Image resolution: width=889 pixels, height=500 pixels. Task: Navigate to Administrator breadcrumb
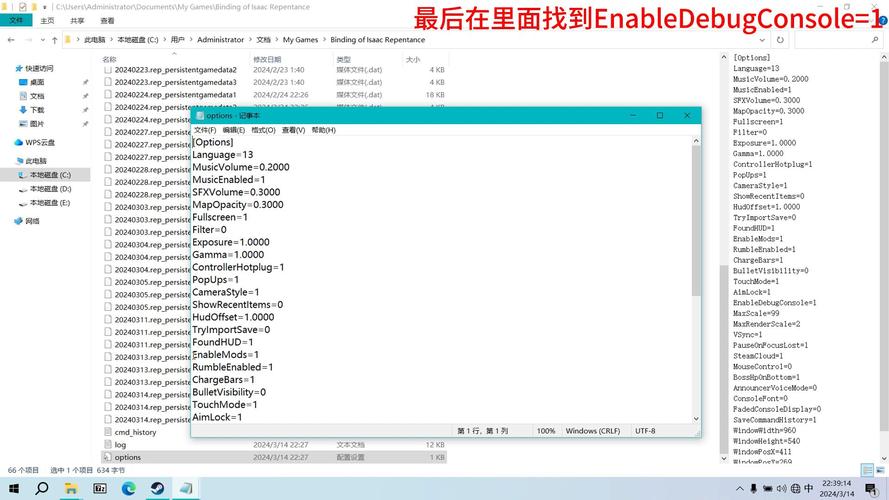221,40
